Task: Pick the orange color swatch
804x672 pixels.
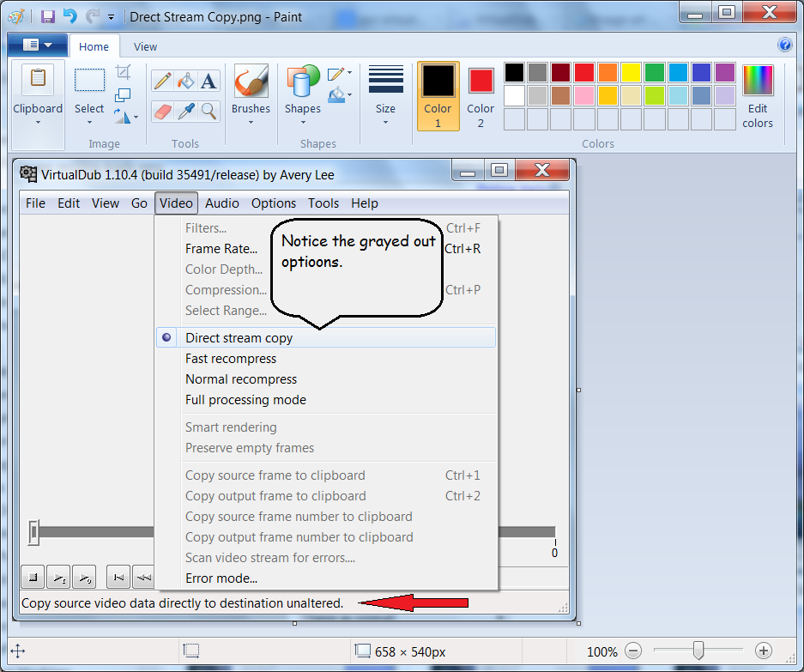Action: 608,72
